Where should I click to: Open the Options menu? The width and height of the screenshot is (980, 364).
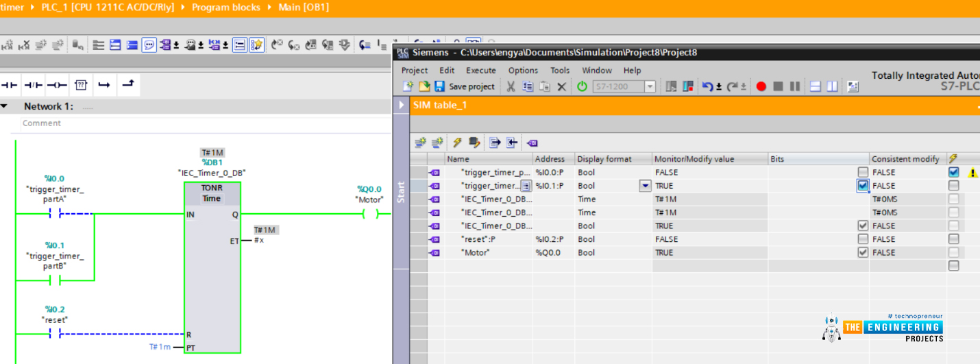523,70
